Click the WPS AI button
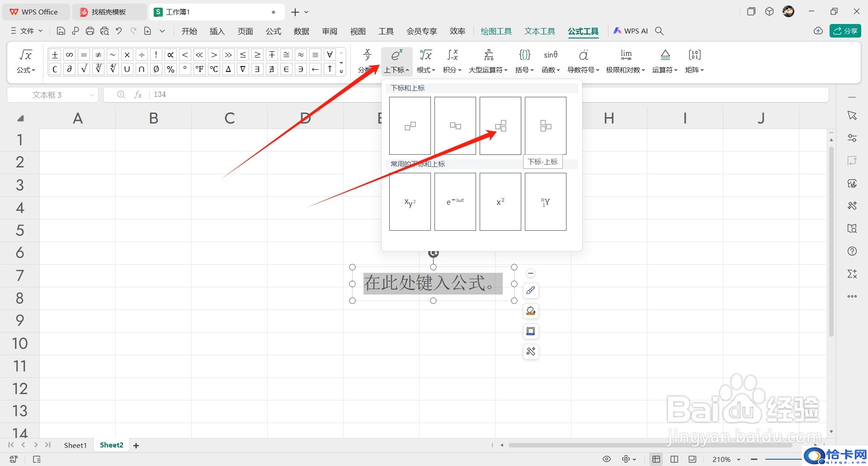 [631, 31]
